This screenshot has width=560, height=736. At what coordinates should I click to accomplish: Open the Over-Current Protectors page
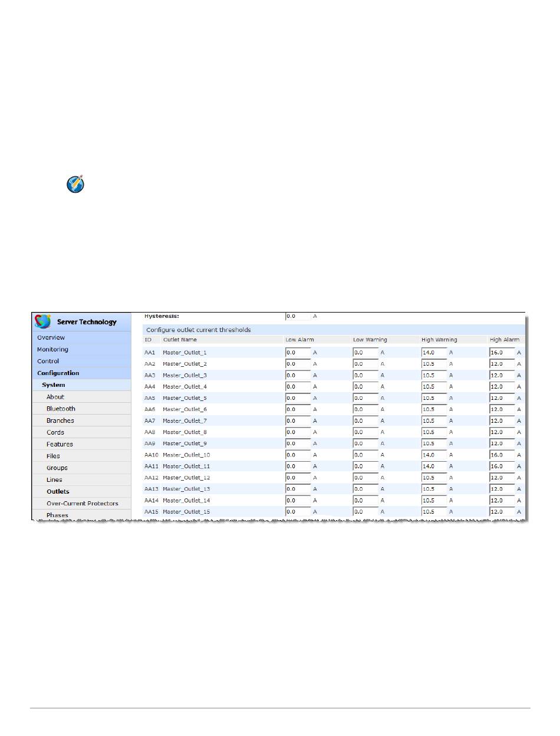coord(83,503)
